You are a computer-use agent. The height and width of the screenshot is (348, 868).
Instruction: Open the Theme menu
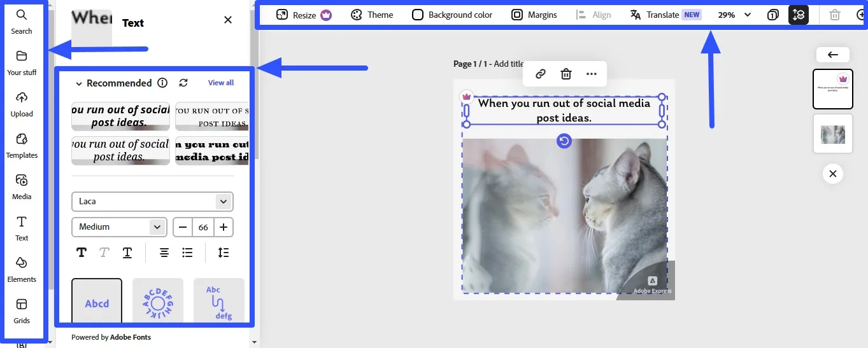click(x=373, y=15)
